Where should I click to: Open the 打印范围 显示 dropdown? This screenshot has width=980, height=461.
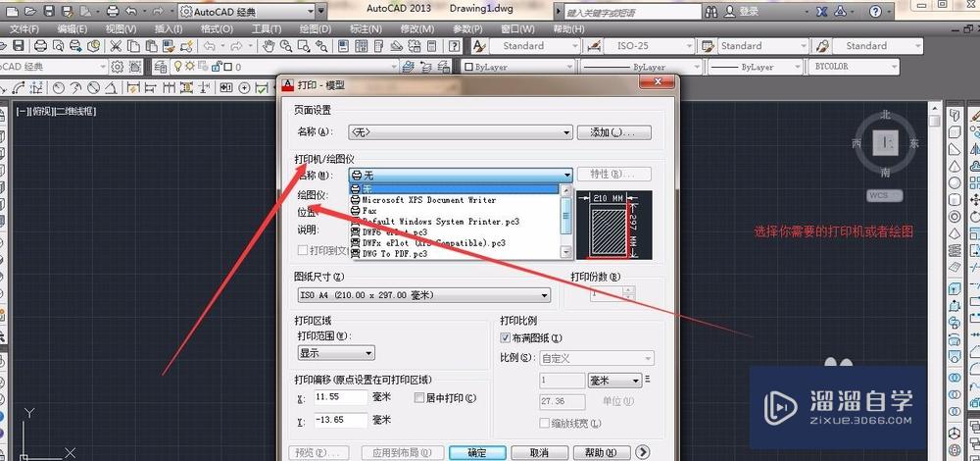(x=335, y=353)
